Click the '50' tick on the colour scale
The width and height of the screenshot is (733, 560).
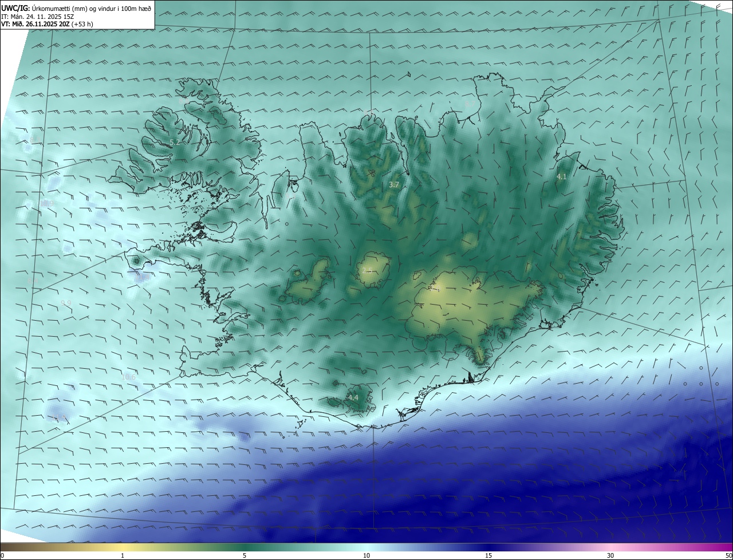[728, 555]
